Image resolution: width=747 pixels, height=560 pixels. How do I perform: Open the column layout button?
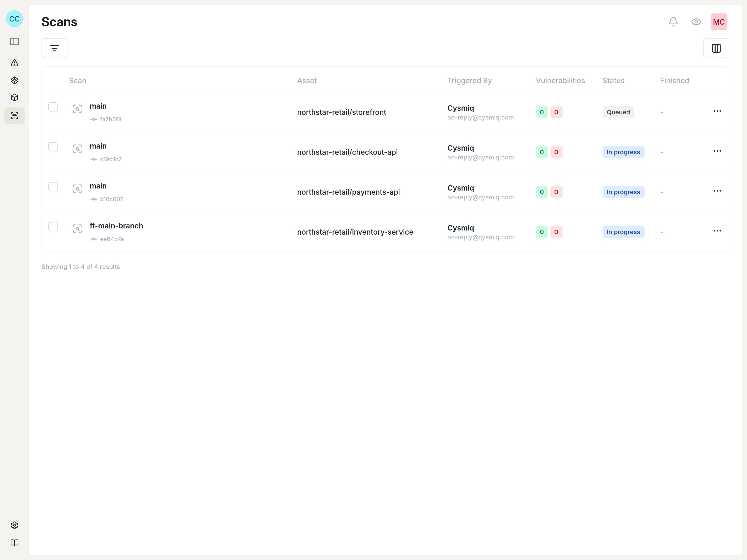click(716, 48)
